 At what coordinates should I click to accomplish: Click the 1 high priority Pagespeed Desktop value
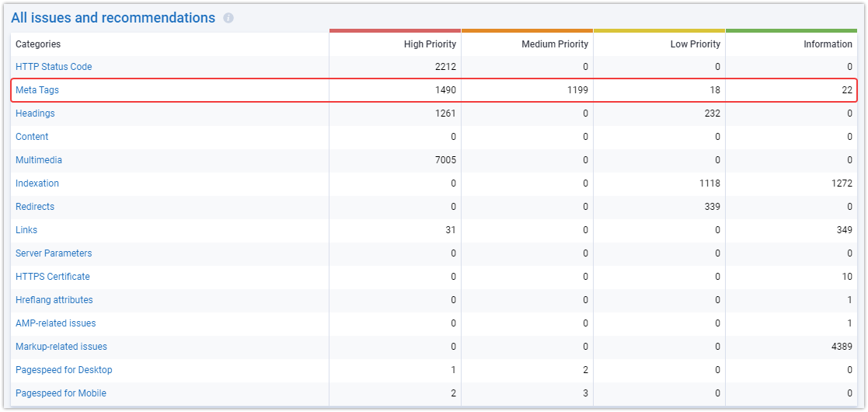tap(453, 369)
